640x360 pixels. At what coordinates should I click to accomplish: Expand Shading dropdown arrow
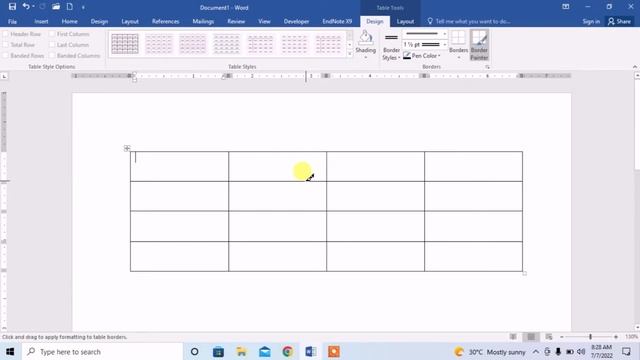366,58
